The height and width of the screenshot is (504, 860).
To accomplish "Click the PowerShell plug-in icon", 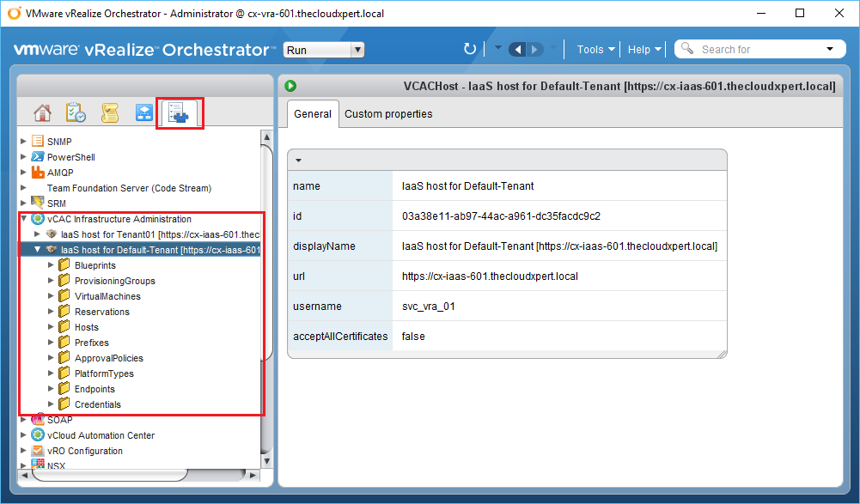I will pos(38,157).
